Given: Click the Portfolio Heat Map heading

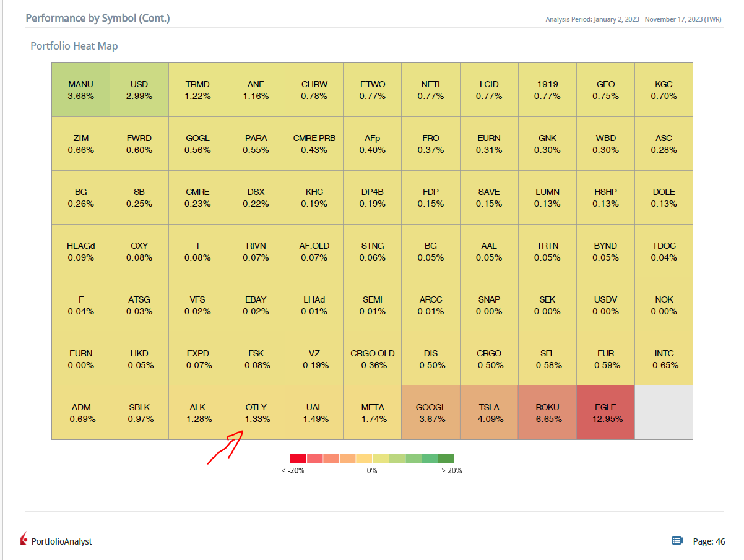Looking at the screenshot, I should (x=74, y=46).
